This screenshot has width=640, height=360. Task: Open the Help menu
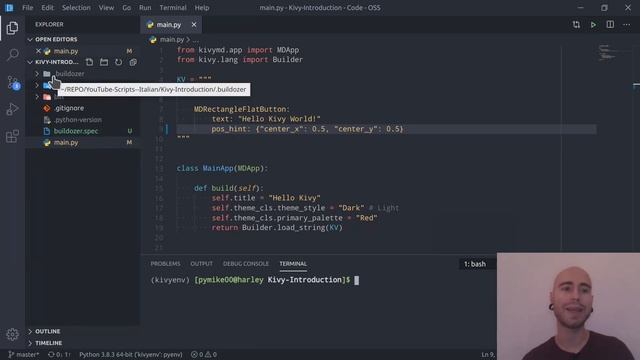point(202,8)
